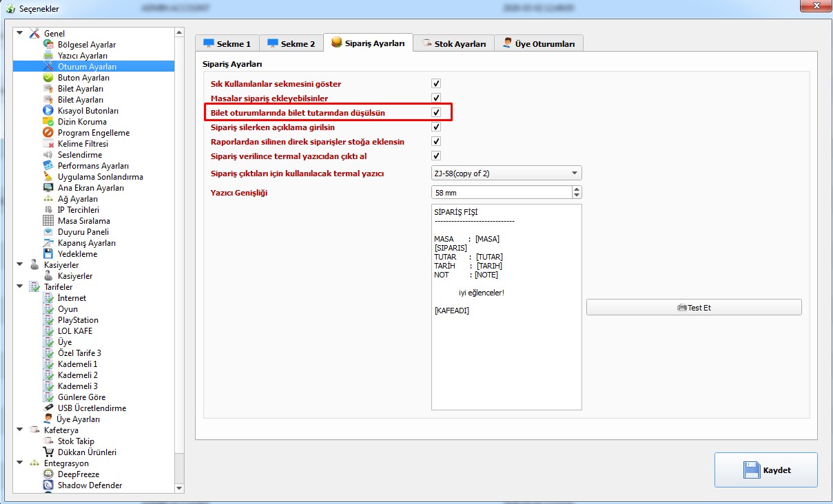Select the USB Ücretlendirme icon
The height and width of the screenshot is (504, 833).
[x=48, y=408]
